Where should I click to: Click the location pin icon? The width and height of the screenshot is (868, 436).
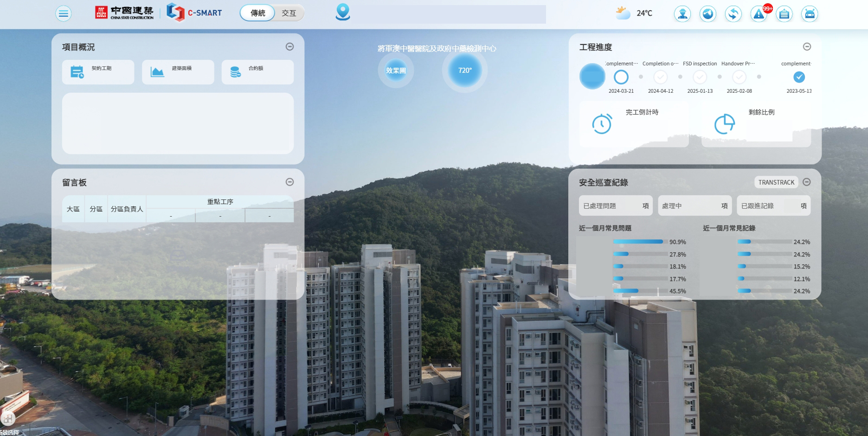point(343,12)
